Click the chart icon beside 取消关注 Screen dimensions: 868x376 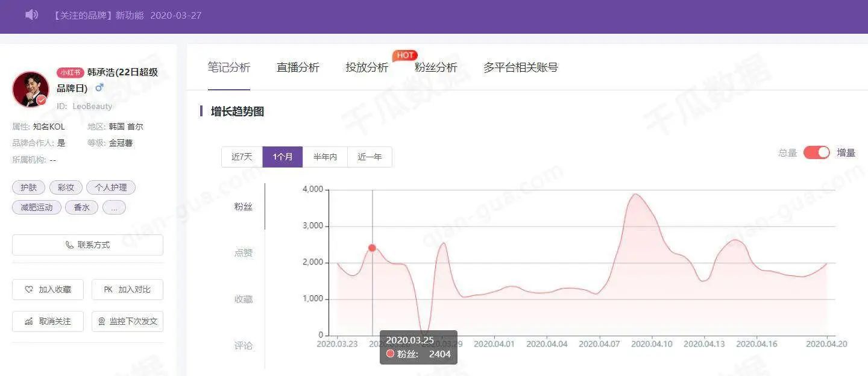point(29,322)
